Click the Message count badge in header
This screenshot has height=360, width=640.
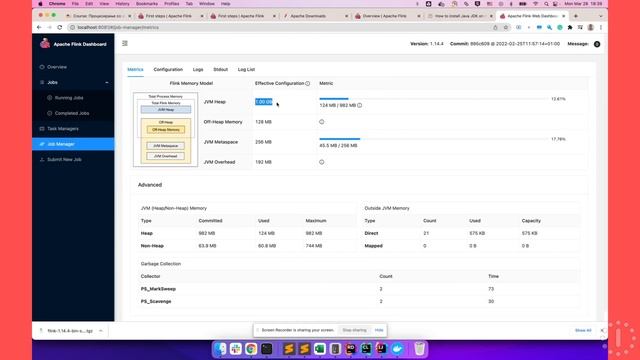click(x=597, y=44)
